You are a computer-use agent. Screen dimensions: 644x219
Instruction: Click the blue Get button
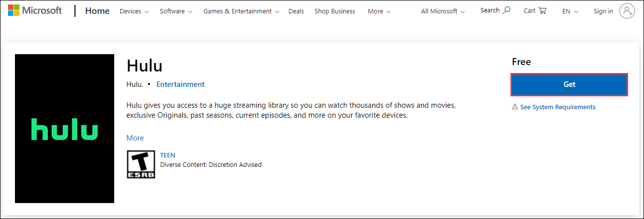click(x=570, y=84)
